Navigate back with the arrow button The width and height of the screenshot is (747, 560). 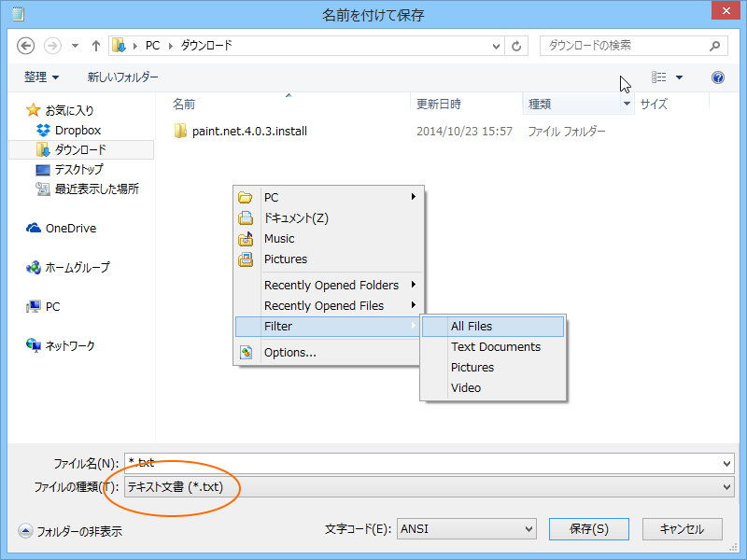point(25,45)
